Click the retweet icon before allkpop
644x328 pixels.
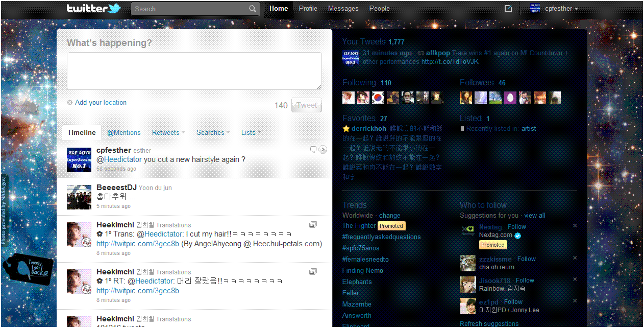[420, 53]
